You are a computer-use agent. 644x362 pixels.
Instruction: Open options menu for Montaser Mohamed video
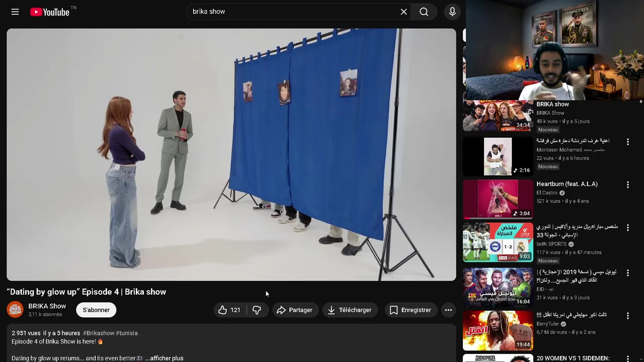tap(627, 142)
